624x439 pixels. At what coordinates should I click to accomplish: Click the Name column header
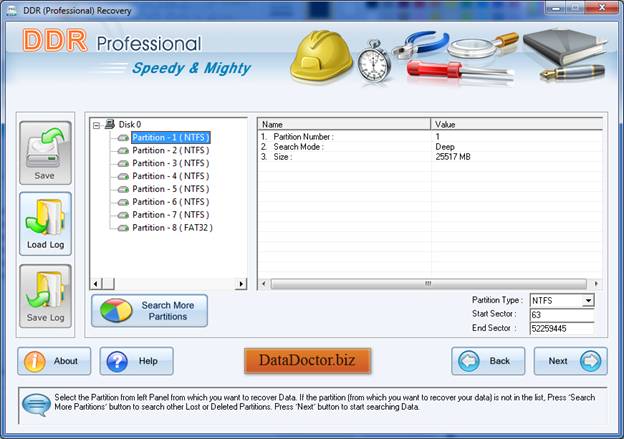[x=344, y=124]
